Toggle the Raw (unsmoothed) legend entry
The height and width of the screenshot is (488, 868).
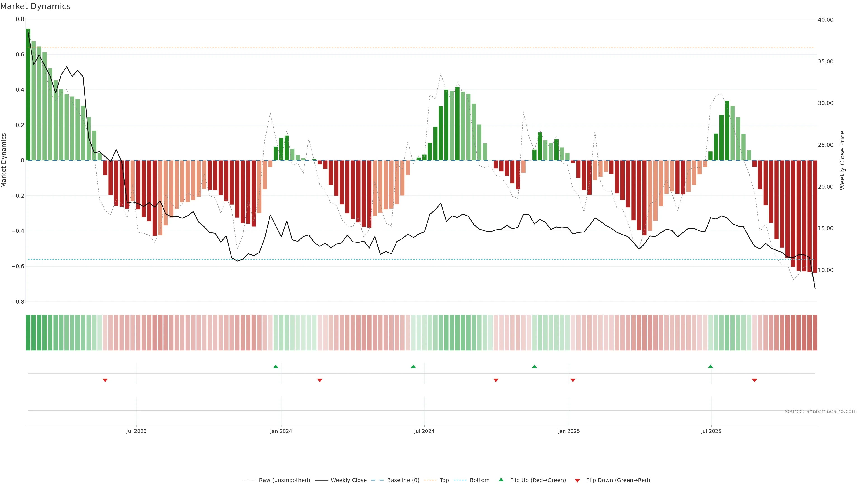tap(284, 480)
